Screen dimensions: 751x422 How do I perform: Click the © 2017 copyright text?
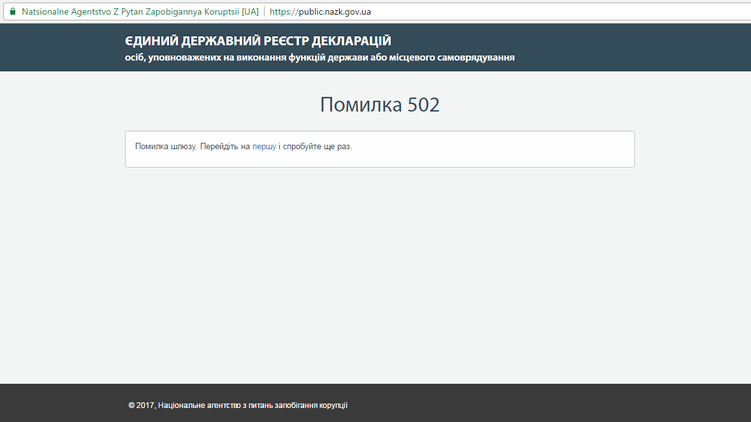pyautogui.click(x=141, y=405)
